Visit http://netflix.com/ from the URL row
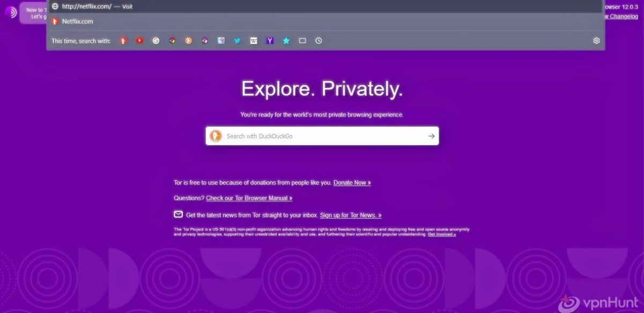 pyautogui.click(x=326, y=6)
